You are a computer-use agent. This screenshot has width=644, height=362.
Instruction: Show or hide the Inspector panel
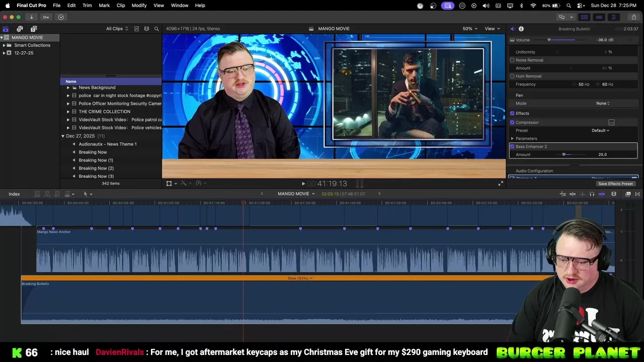tap(613, 17)
